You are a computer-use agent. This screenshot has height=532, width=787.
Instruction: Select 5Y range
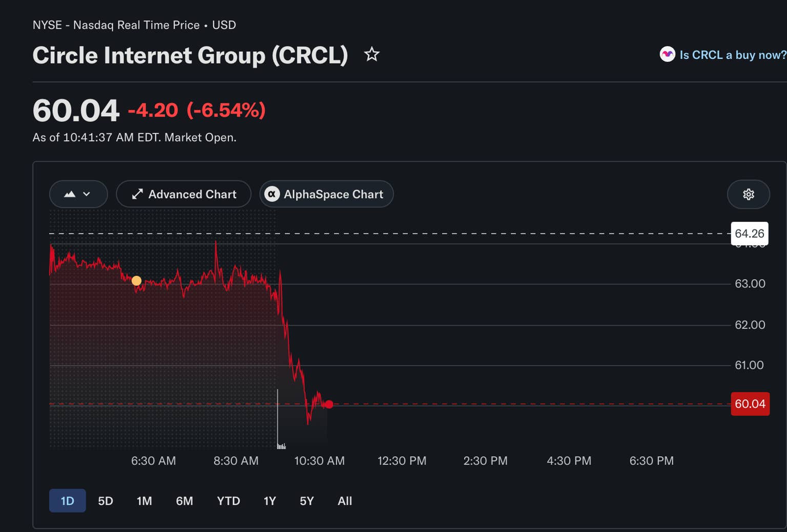[307, 501]
